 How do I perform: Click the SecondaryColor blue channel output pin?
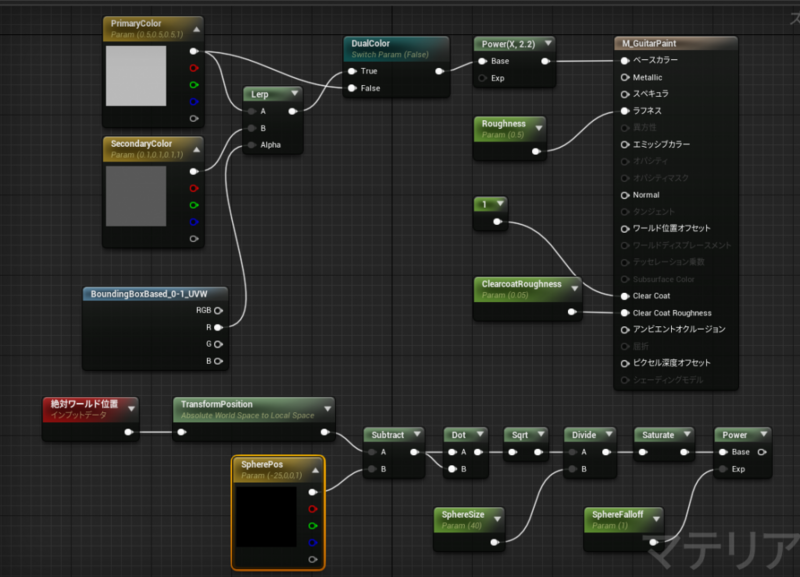click(194, 222)
